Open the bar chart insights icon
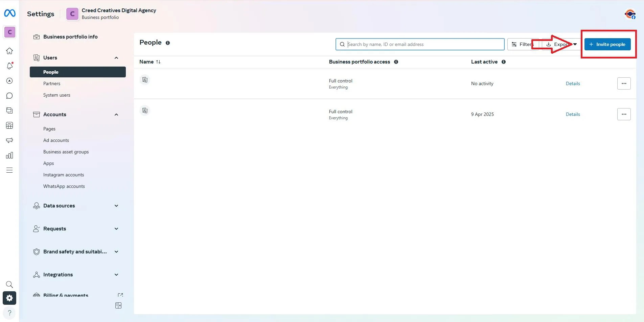The width and height of the screenshot is (644, 322). [9, 155]
